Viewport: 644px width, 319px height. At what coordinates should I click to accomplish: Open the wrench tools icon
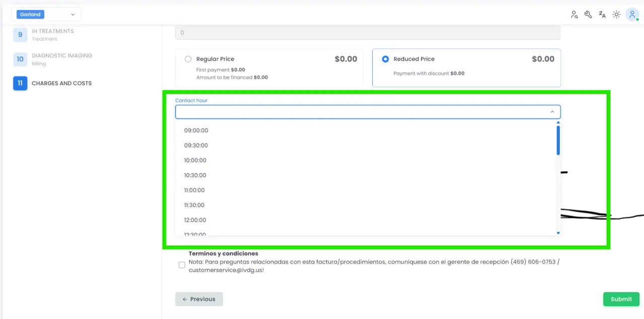[588, 15]
